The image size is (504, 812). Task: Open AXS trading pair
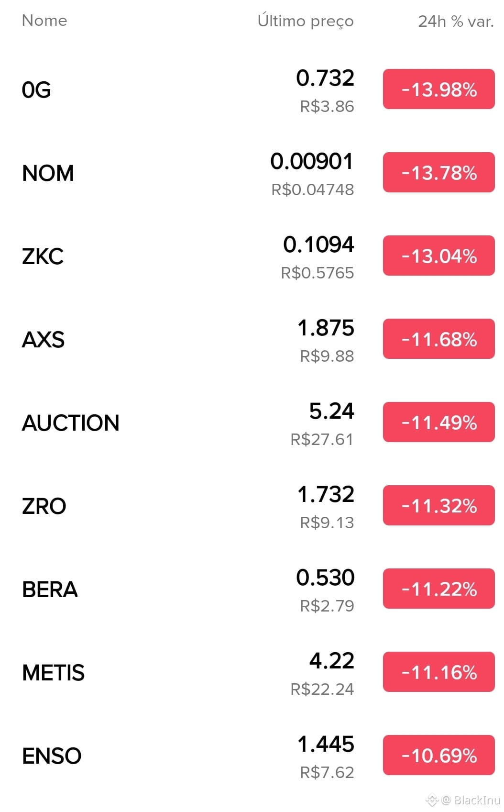[43, 340]
